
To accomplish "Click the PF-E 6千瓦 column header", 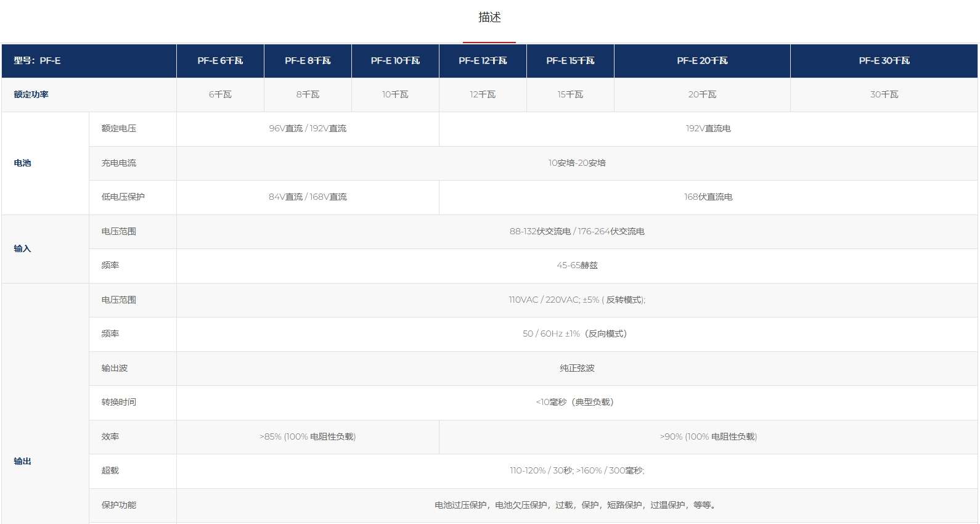I will click(x=220, y=61).
